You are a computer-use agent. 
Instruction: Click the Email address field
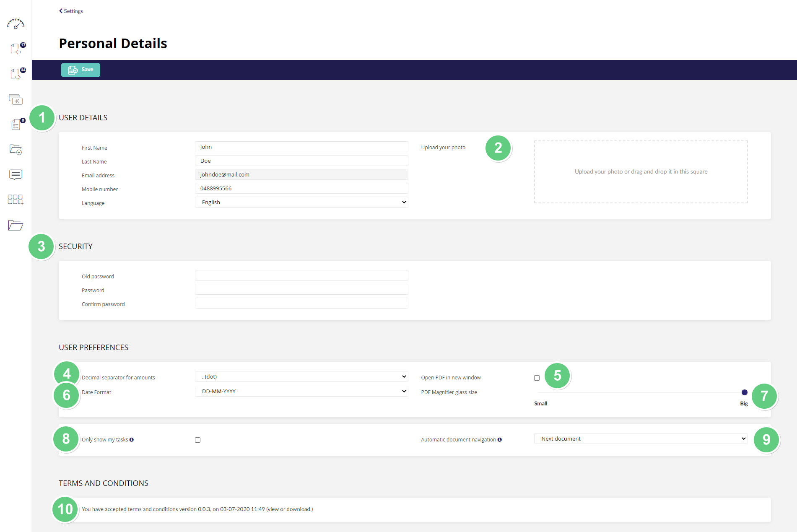coord(301,174)
